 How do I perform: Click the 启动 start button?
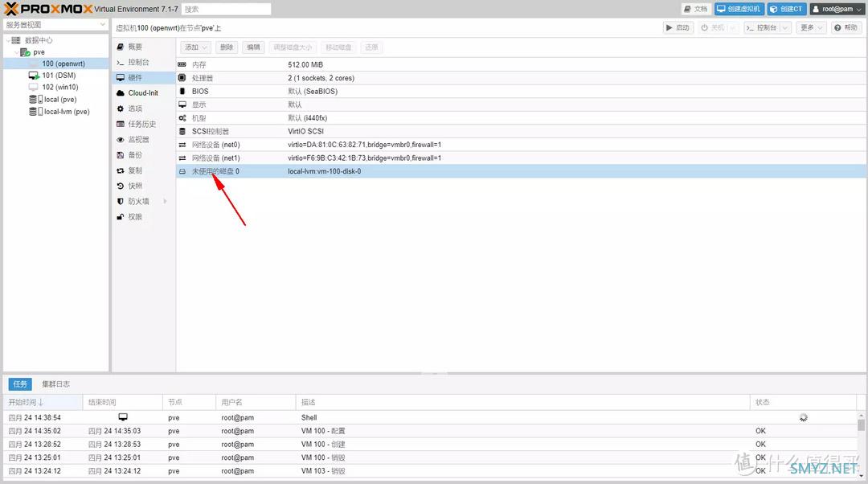pyautogui.click(x=678, y=27)
